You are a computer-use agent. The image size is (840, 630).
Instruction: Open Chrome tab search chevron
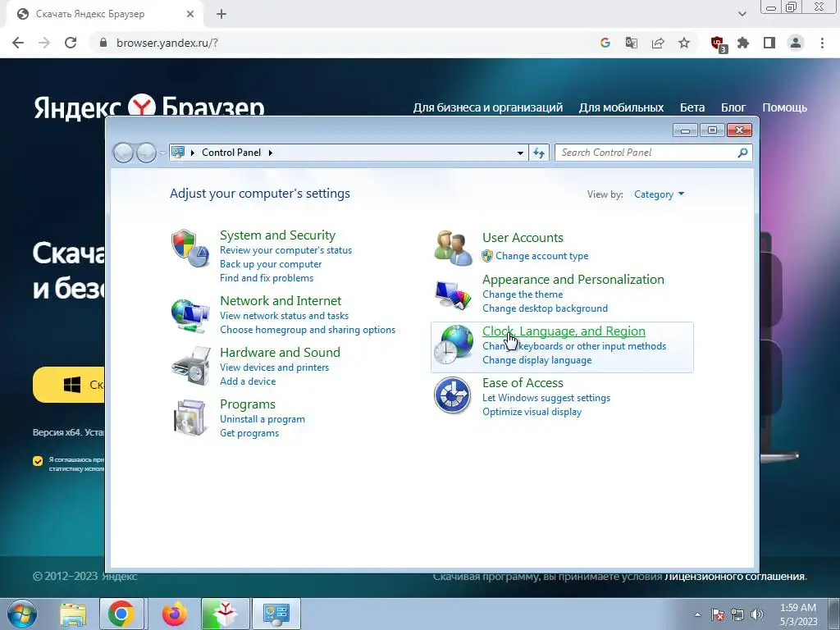742,14
